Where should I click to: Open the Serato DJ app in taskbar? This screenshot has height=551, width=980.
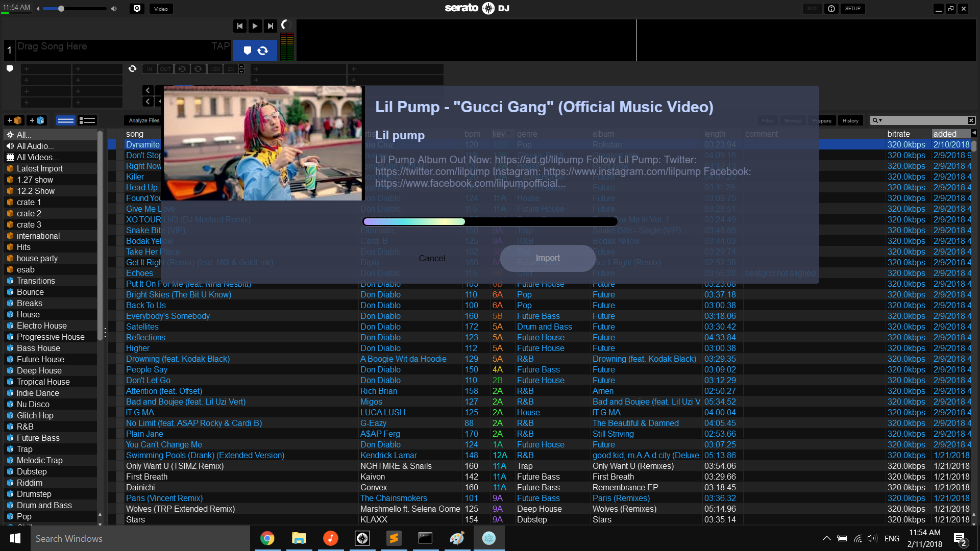362,538
